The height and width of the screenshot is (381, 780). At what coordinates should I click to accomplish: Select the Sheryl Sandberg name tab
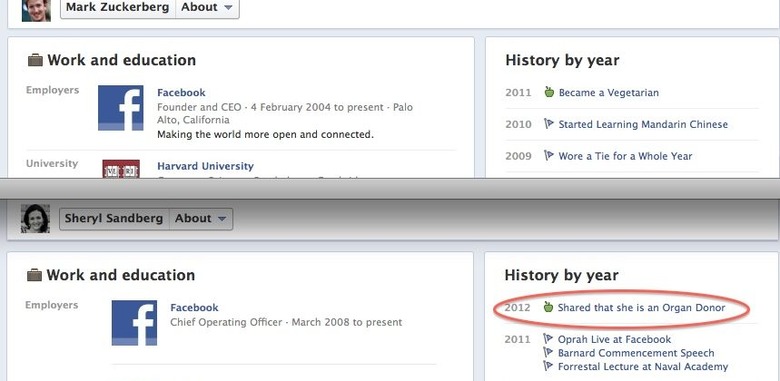114,219
